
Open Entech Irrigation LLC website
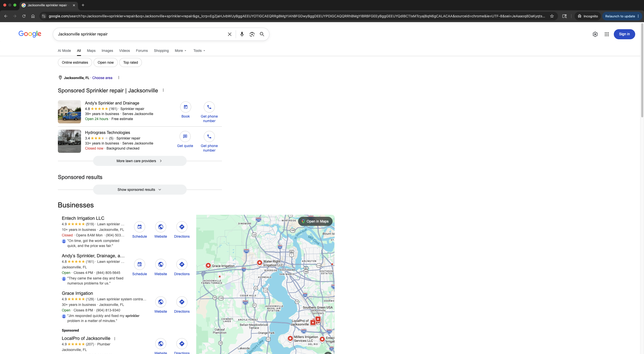pyautogui.click(x=160, y=230)
